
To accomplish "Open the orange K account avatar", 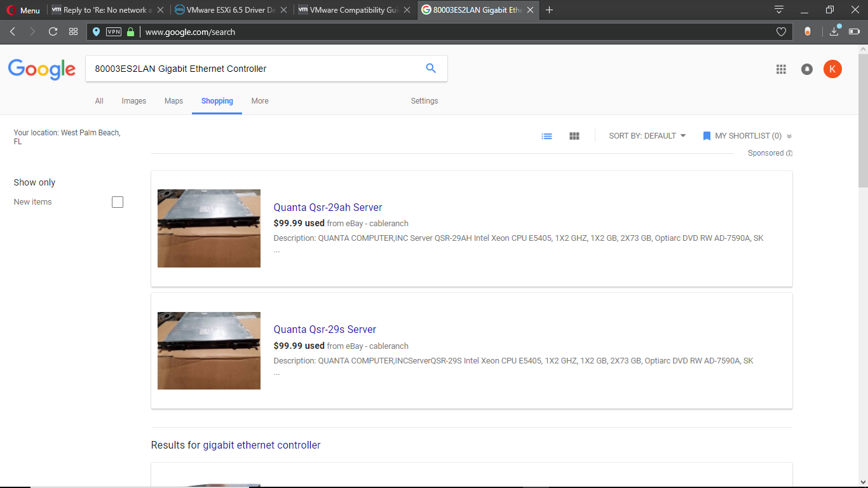I will (832, 69).
